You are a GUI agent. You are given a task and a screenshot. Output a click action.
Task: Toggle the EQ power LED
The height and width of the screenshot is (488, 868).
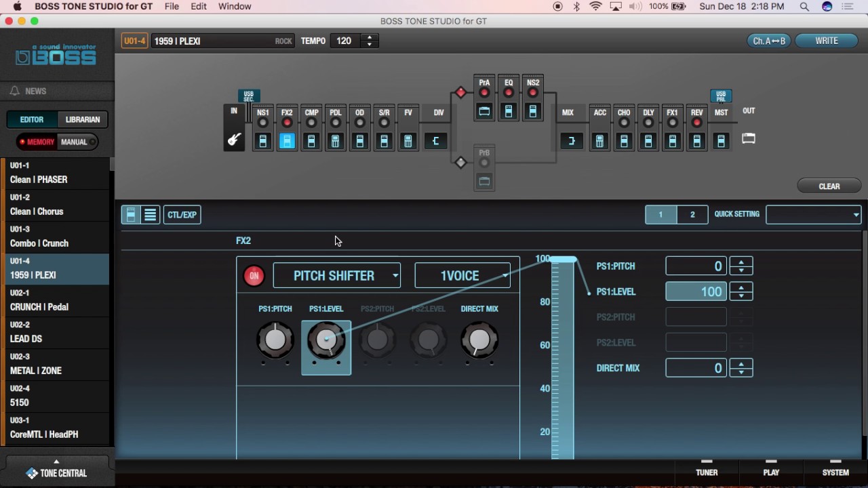[x=509, y=93]
